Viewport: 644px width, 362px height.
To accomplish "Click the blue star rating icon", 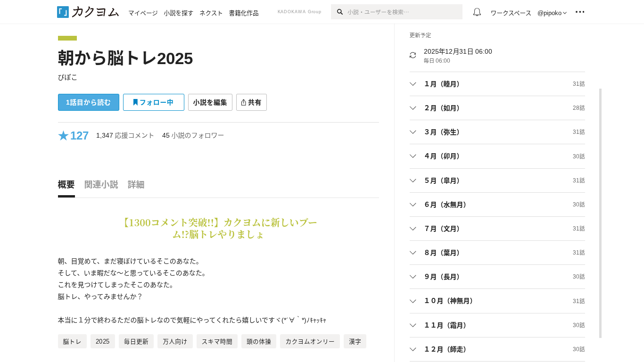I will pos(63,136).
